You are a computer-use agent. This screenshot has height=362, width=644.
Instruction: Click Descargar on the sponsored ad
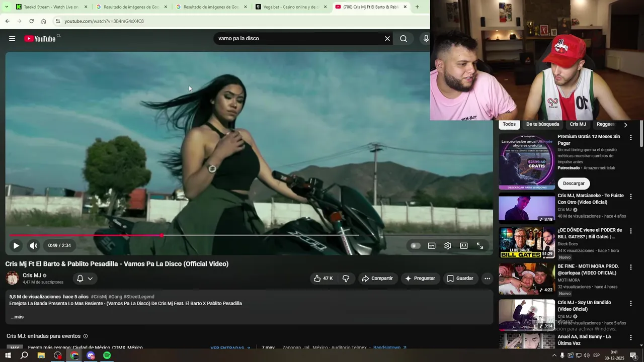pos(574,184)
